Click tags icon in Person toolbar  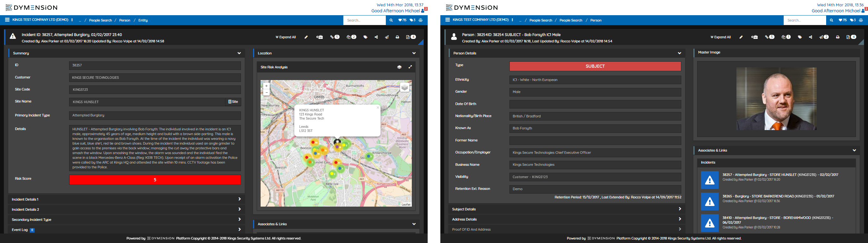click(800, 37)
